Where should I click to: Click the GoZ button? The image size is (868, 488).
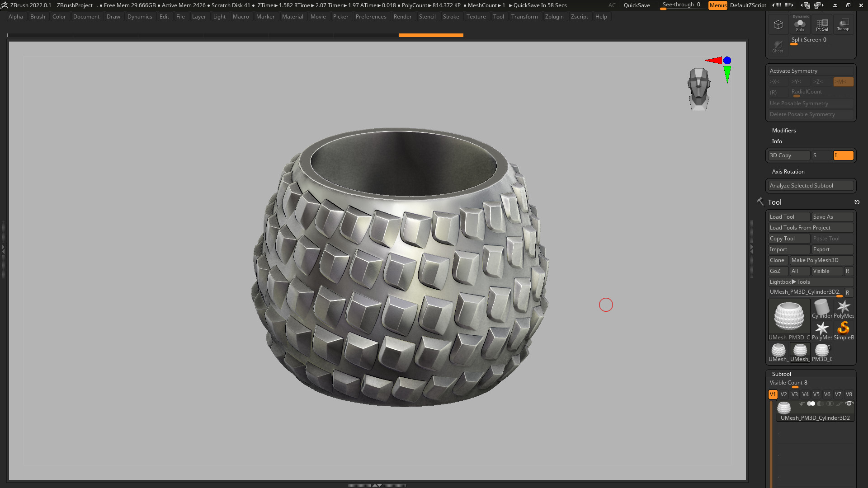(778, 271)
